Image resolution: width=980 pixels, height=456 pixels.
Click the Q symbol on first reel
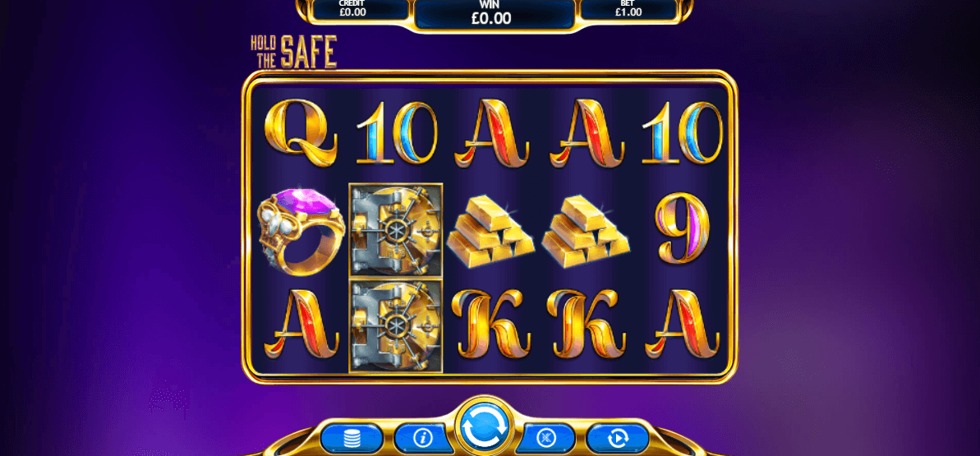pyautogui.click(x=301, y=134)
